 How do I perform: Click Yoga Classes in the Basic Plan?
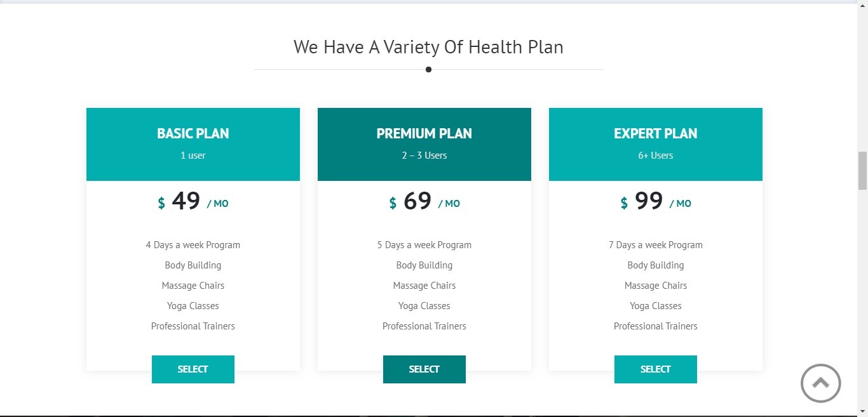193,306
